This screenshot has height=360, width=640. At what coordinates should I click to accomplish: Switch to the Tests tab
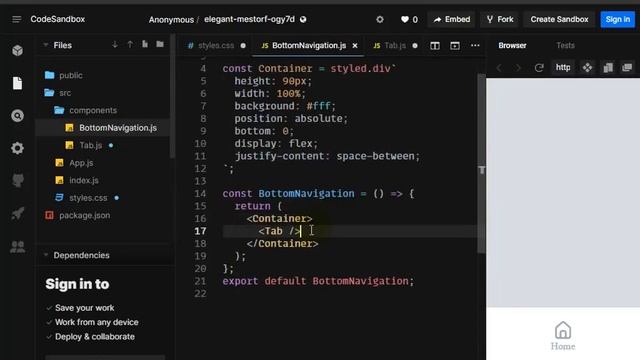point(565,45)
